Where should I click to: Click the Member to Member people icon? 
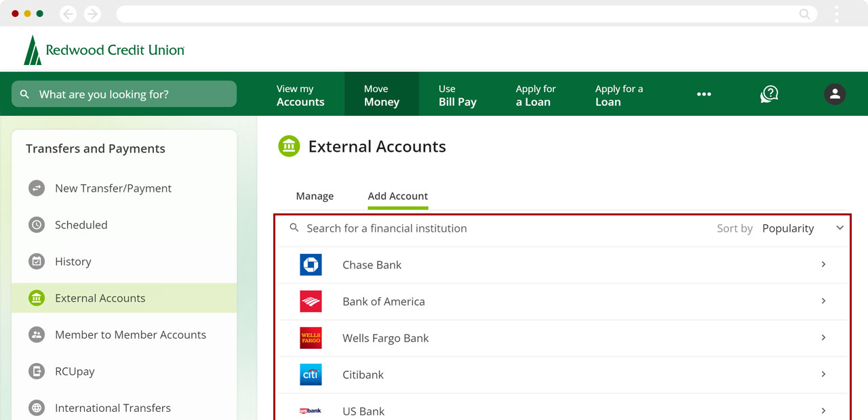[x=37, y=335]
